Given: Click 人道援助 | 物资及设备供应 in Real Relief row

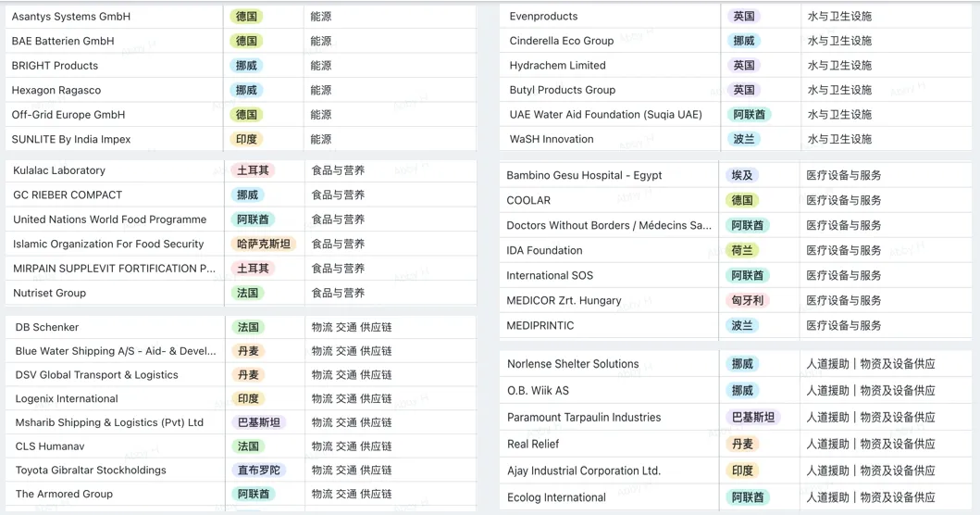Looking at the screenshot, I should click(871, 445).
